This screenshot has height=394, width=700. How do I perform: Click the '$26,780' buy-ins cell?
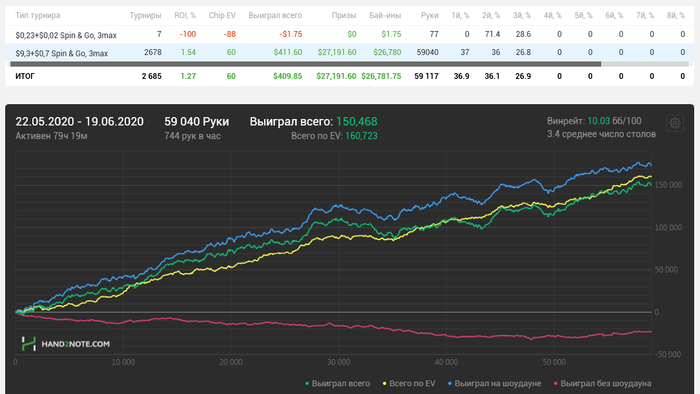(388, 52)
